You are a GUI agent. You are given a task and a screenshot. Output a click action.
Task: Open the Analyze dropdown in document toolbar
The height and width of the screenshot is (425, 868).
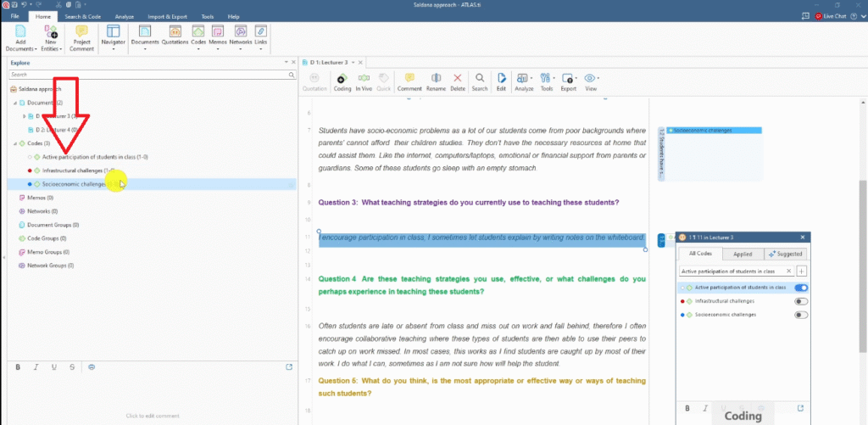click(x=524, y=81)
